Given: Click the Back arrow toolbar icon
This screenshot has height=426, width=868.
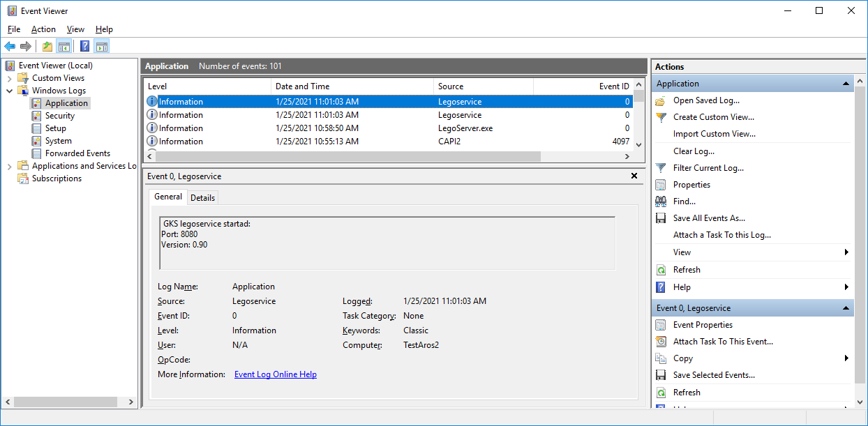Looking at the screenshot, I should coord(10,47).
